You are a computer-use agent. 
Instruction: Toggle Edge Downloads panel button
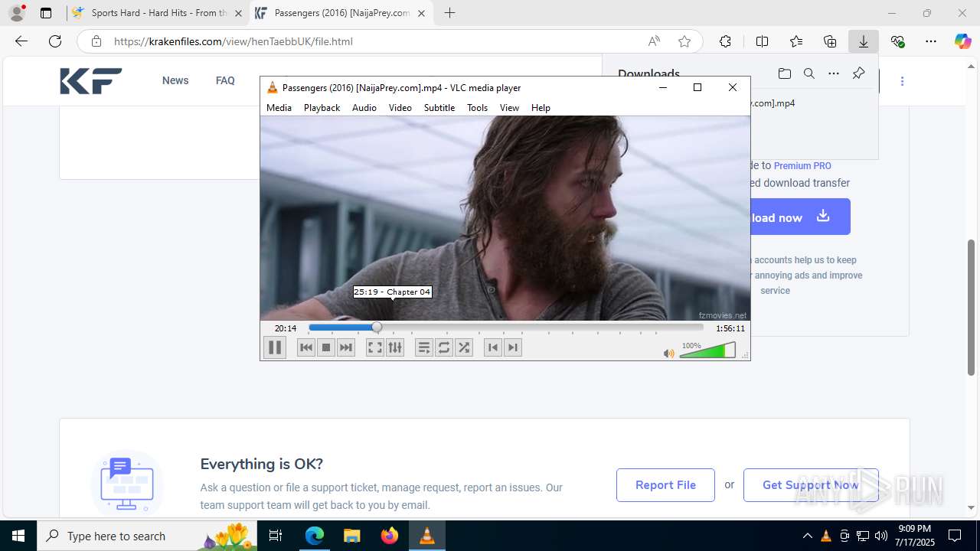pos(864,41)
